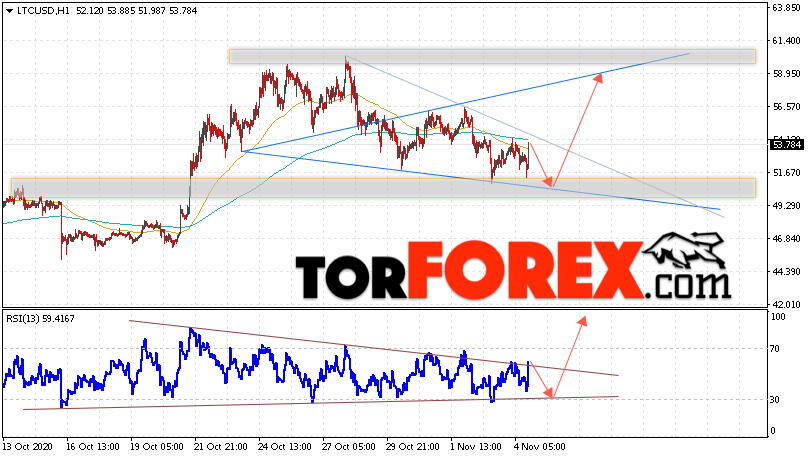Click the 44.390 price axis label

click(x=787, y=272)
